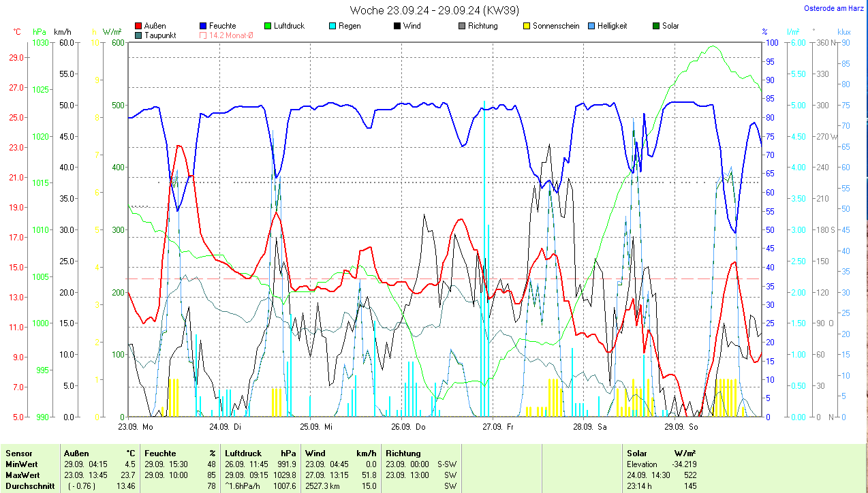Click the klux axis unit label

[x=844, y=32]
